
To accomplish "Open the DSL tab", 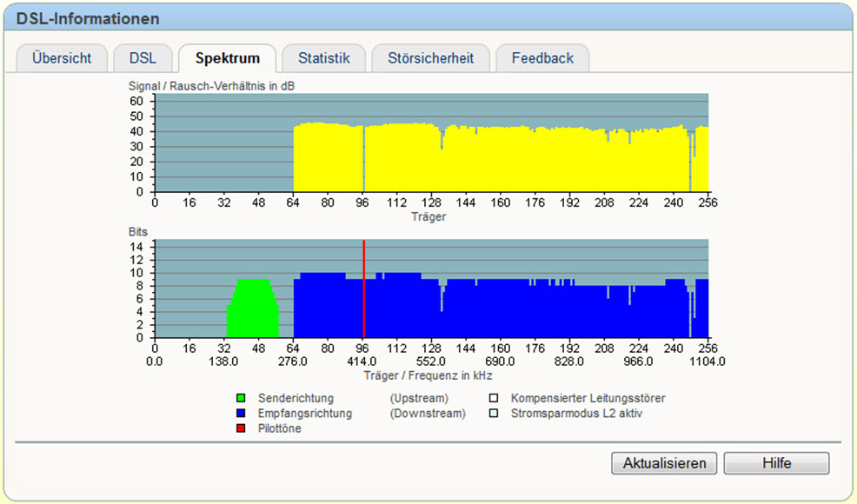I will pyautogui.click(x=143, y=58).
